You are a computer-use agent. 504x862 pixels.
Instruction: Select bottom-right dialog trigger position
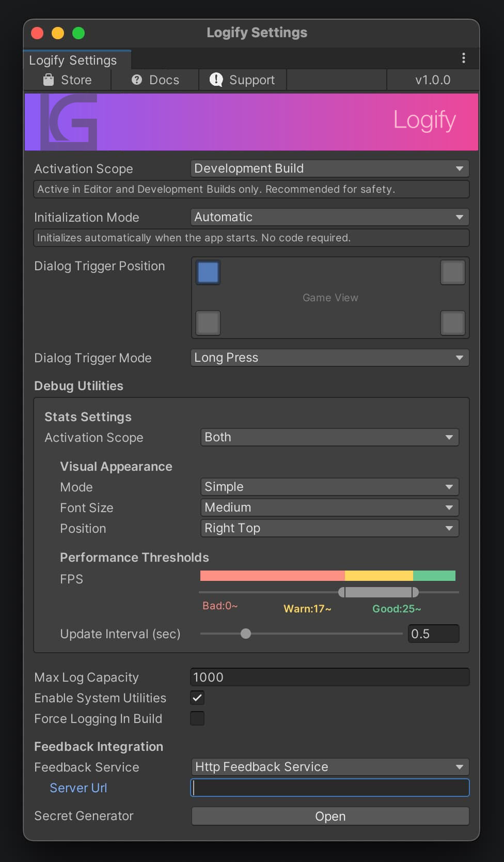pyautogui.click(x=452, y=323)
